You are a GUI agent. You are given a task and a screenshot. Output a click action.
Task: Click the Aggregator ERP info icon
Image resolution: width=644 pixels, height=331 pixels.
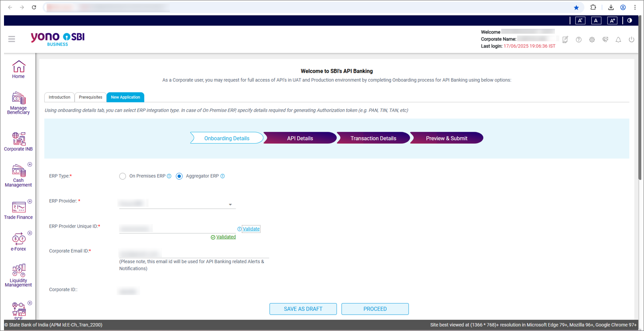coord(223,176)
